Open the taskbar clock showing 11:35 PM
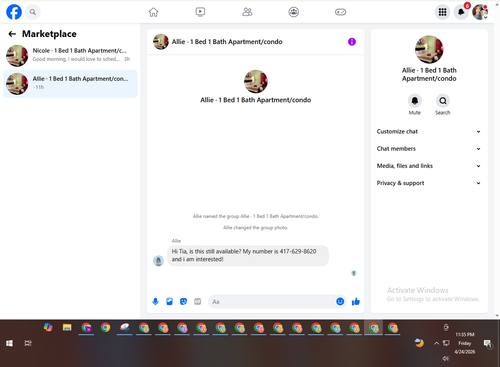Screen dimensions: 500x367 point(465,343)
